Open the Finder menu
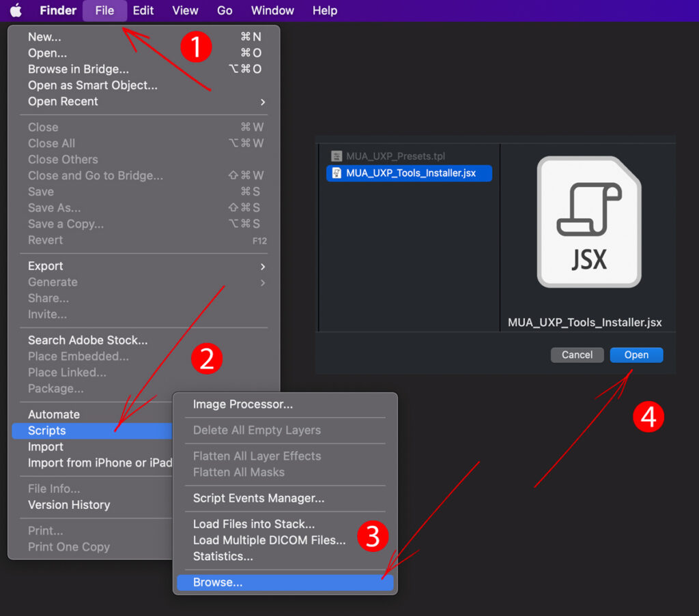Image resolution: width=699 pixels, height=616 pixels. point(58,10)
